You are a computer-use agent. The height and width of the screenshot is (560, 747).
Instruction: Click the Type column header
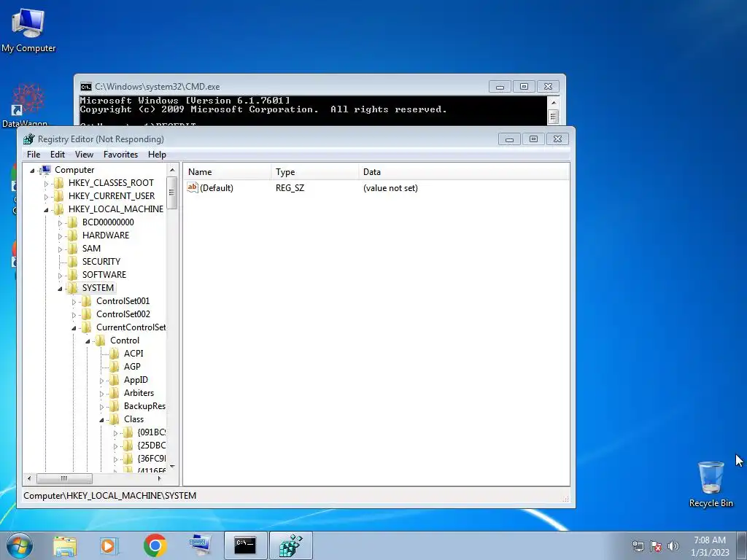click(315, 172)
